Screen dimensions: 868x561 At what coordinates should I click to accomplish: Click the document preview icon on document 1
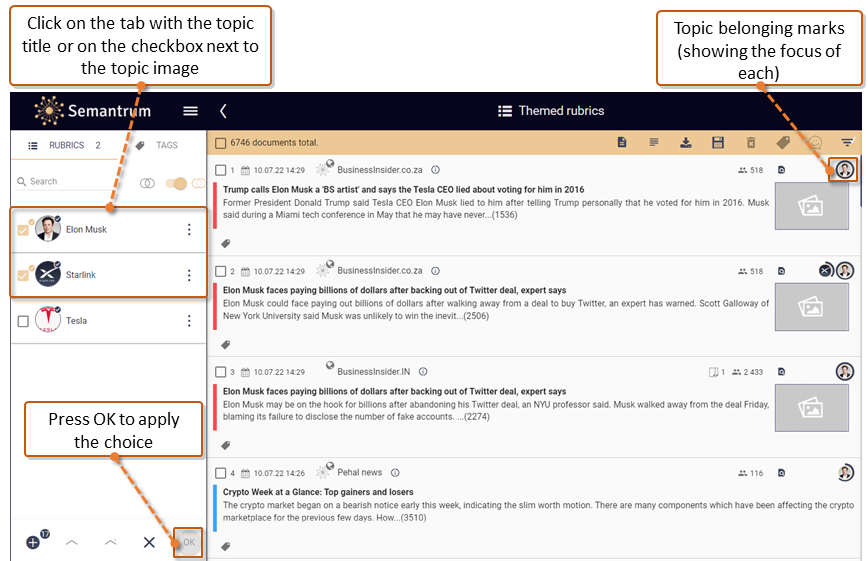pyautogui.click(x=782, y=170)
